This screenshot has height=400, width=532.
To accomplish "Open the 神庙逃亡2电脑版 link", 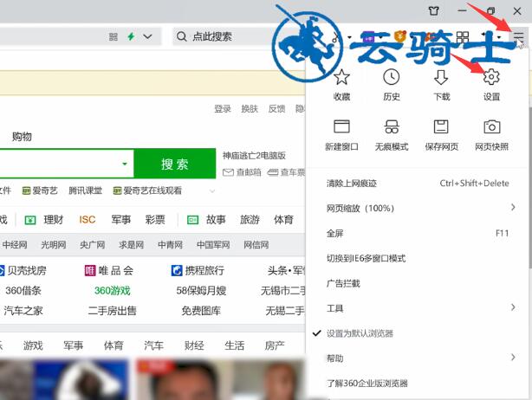I will click(254, 156).
